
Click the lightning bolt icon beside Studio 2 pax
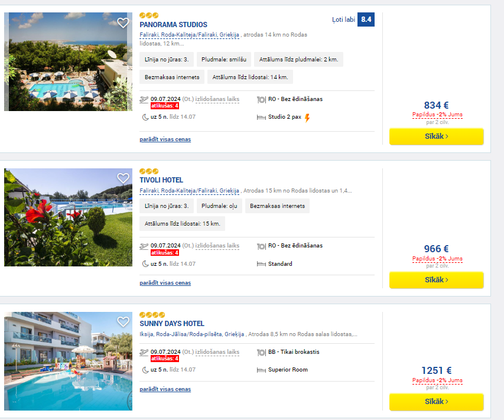[307, 118]
